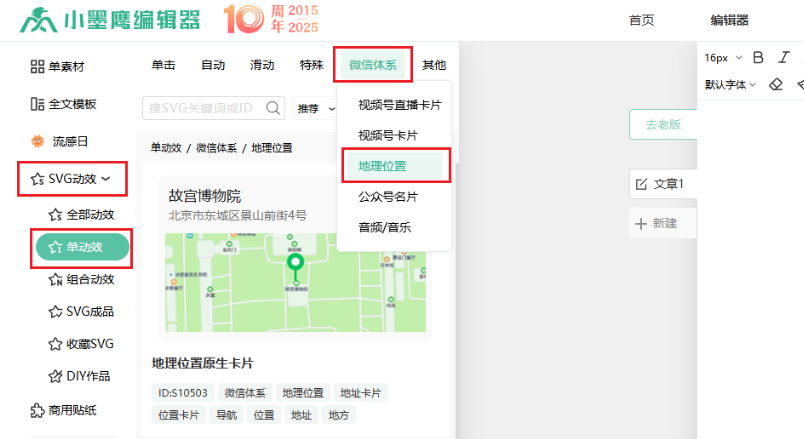Click the 新建 new article button
Image resolution: width=804 pixels, height=439 pixels.
[662, 223]
